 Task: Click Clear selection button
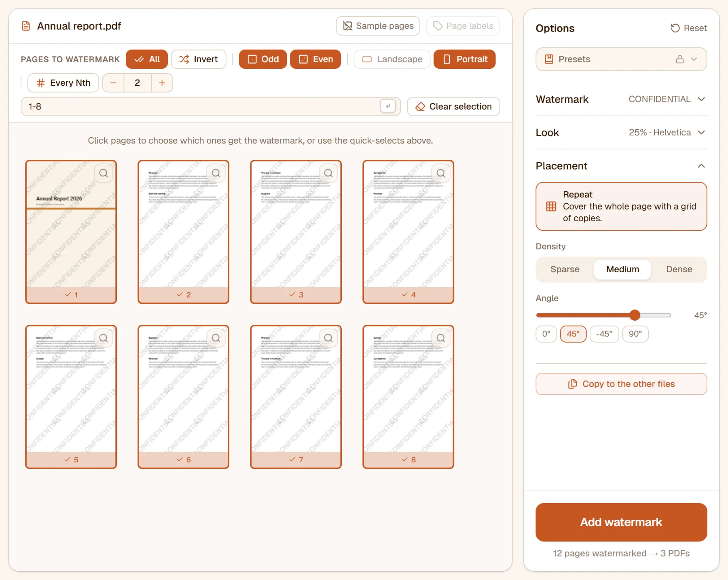click(x=453, y=106)
